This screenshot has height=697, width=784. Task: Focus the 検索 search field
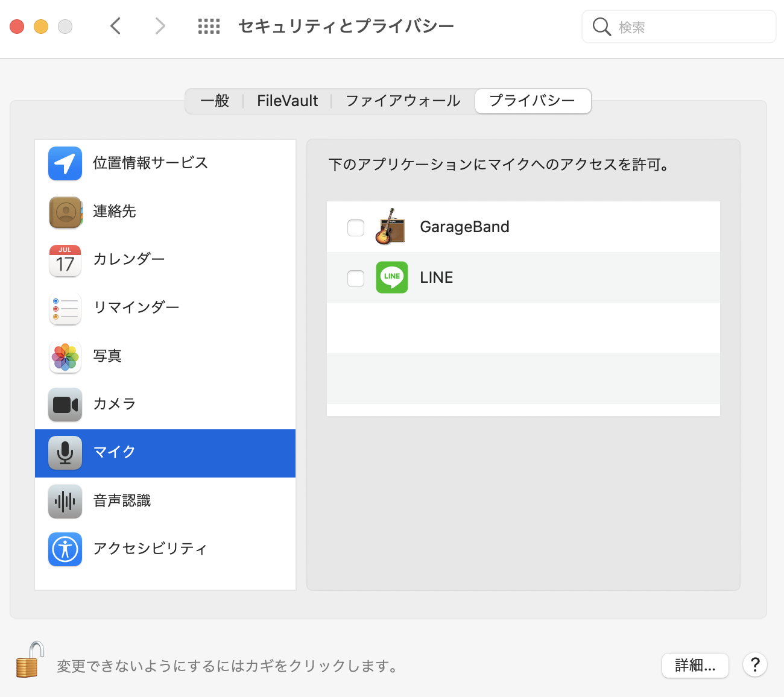click(679, 27)
